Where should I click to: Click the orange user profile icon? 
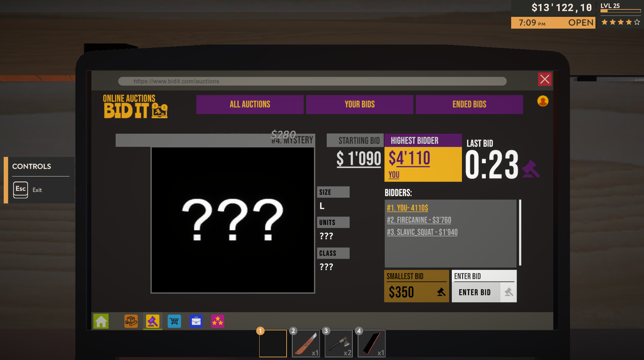coord(543,101)
